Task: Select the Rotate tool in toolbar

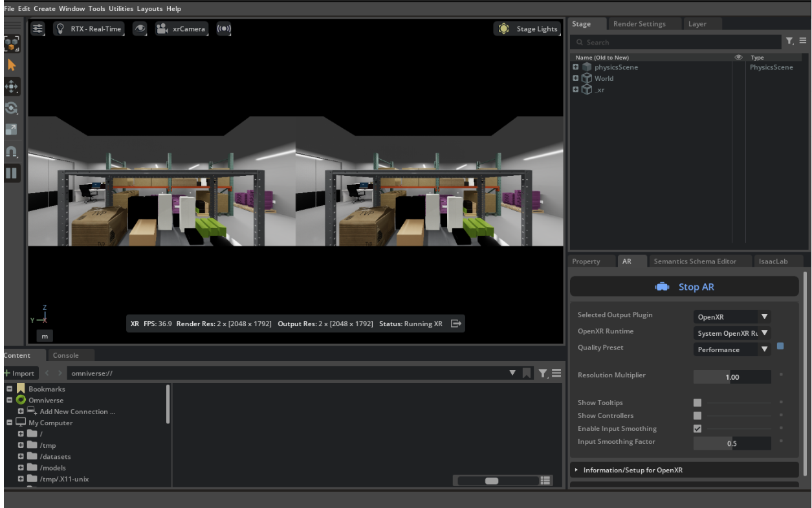Action: tap(12, 108)
